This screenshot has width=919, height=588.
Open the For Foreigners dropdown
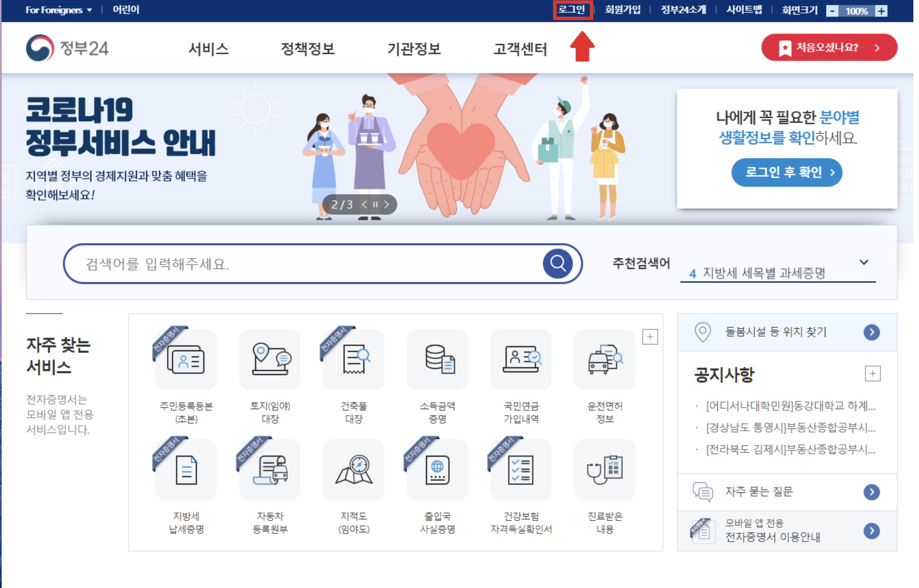(59, 10)
